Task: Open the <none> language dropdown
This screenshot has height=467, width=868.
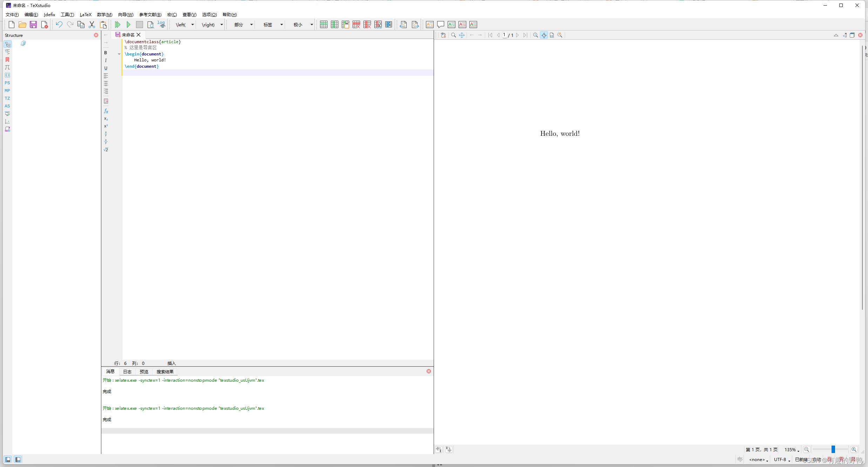Action: 759,460
